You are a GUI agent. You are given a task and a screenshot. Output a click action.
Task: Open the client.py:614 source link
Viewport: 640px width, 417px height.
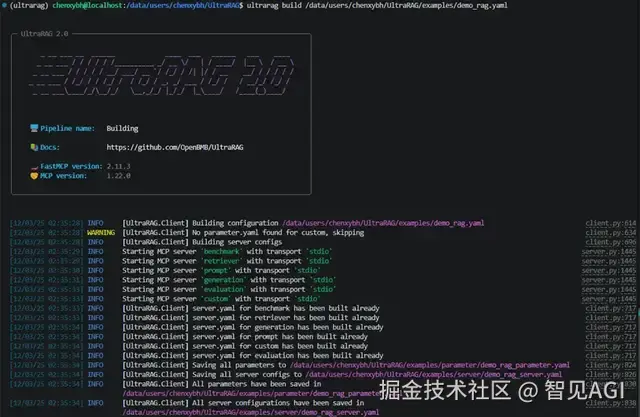[611, 223]
